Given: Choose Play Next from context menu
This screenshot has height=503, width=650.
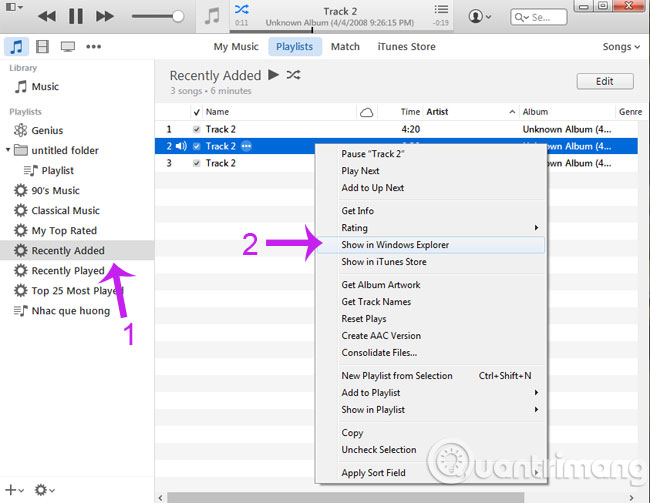Looking at the screenshot, I should click(x=430, y=171).
